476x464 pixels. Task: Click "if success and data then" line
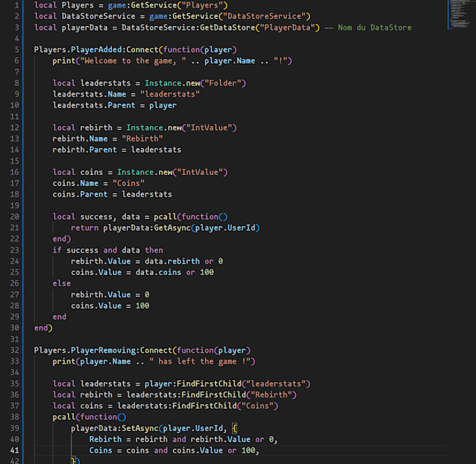(x=108, y=250)
